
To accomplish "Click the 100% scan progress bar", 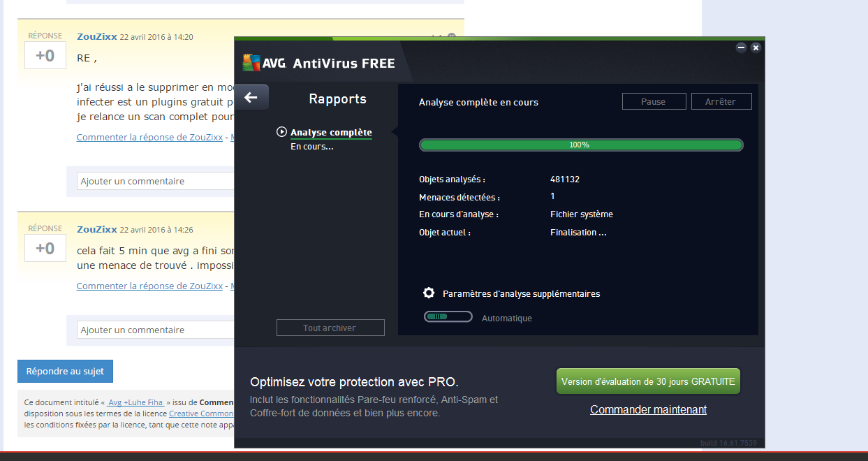I will click(x=581, y=145).
